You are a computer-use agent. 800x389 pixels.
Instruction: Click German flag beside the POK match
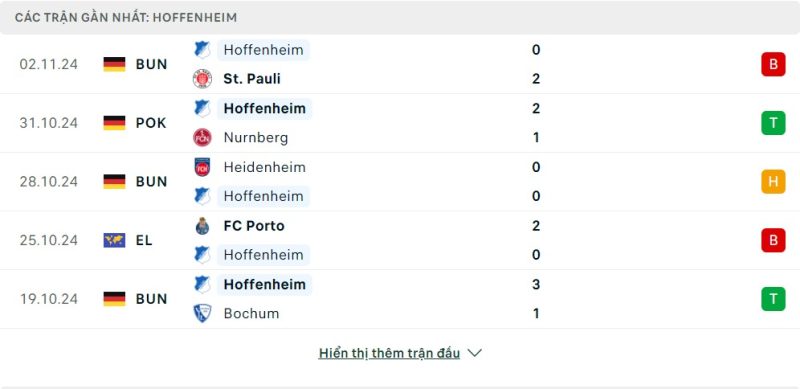tap(114, 123)
